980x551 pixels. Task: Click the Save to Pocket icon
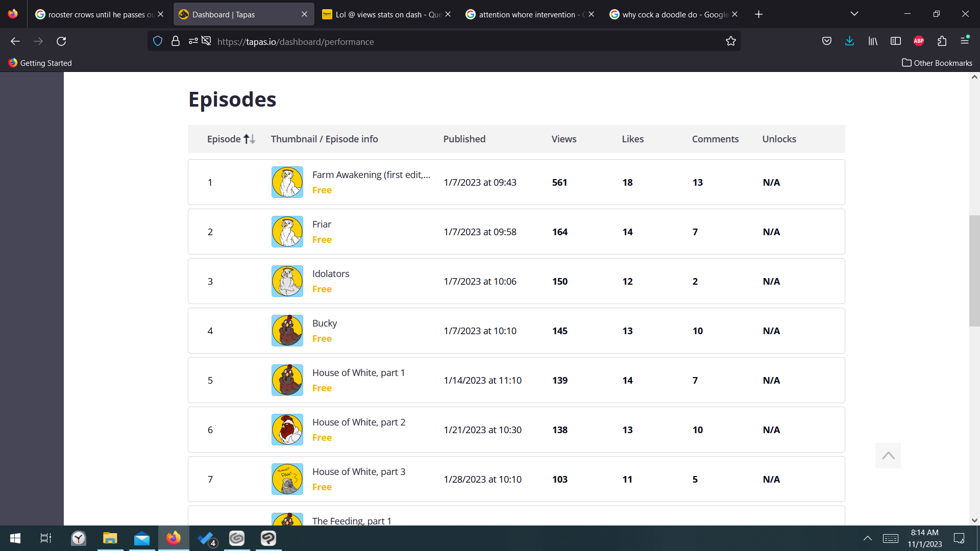(826, 41)
